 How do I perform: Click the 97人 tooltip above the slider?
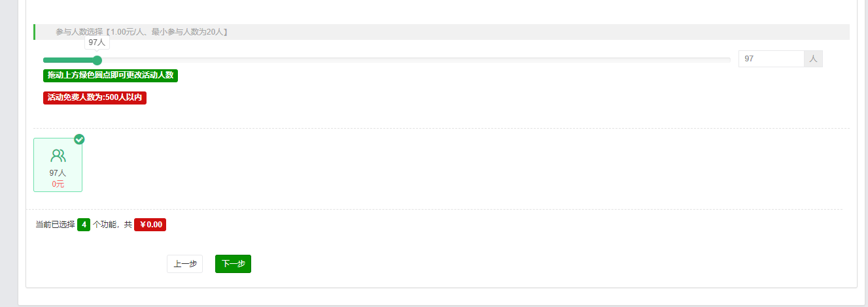click(97, 42)
